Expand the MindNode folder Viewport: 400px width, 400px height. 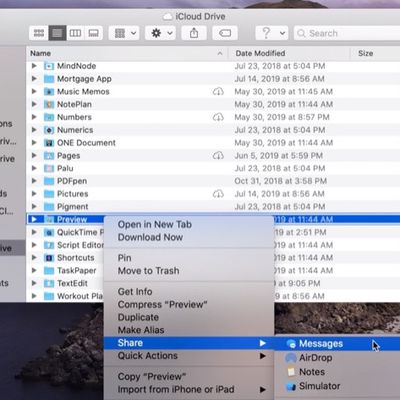pyautogui.click(x=34, y=66)
